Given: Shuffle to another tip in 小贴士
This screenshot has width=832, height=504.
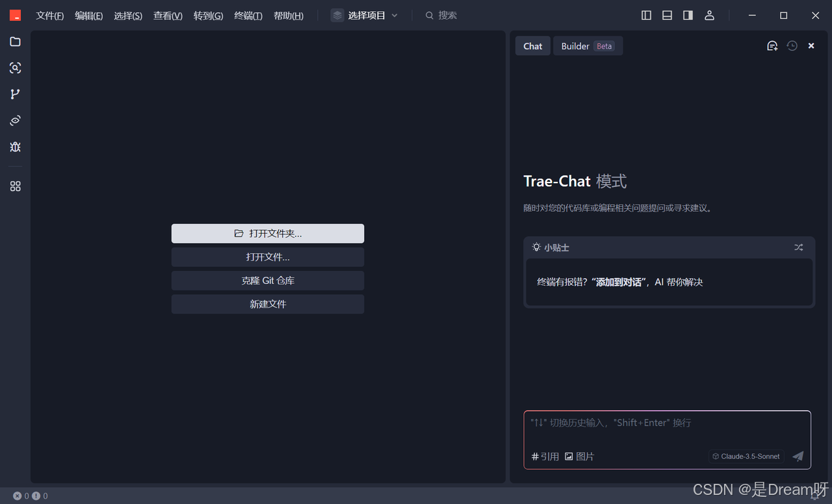Looking at the screenshot, I should point(799,247).
